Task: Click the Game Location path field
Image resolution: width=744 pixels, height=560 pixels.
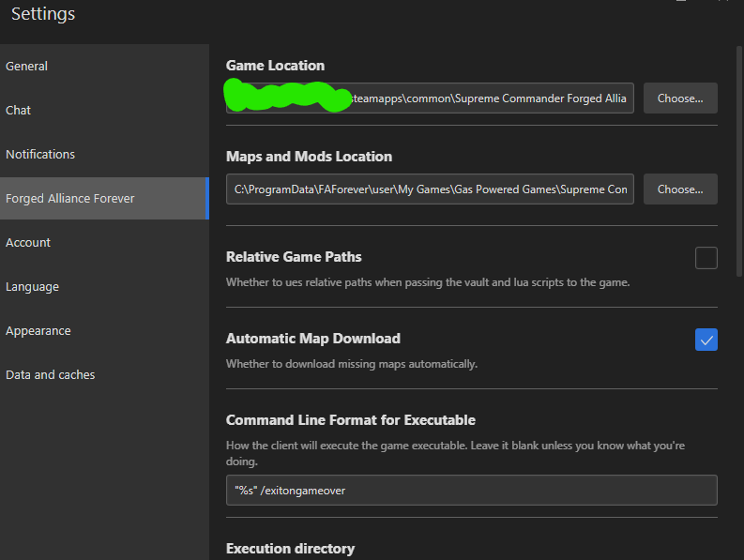Action: pos(430,98)
